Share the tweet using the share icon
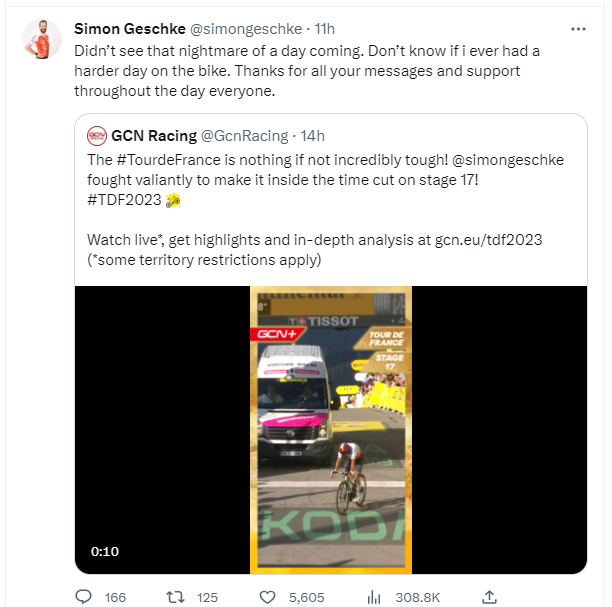 (489, 596)
